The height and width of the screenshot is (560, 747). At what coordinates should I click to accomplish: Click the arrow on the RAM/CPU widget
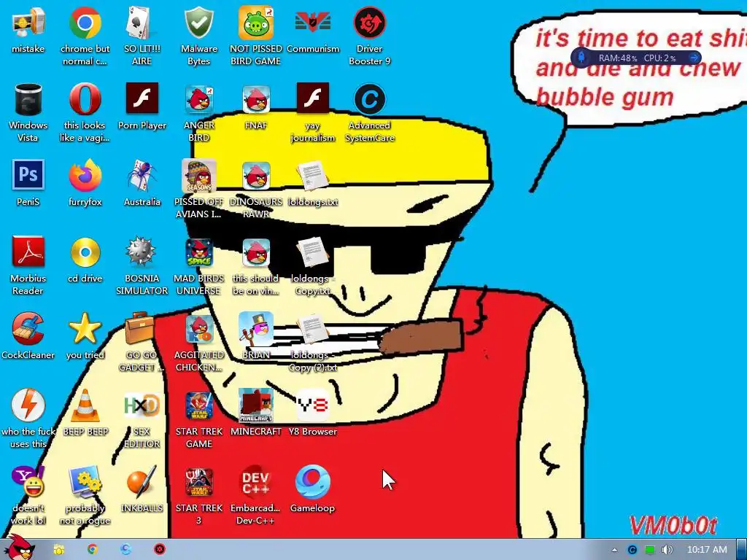pos(694,58)
